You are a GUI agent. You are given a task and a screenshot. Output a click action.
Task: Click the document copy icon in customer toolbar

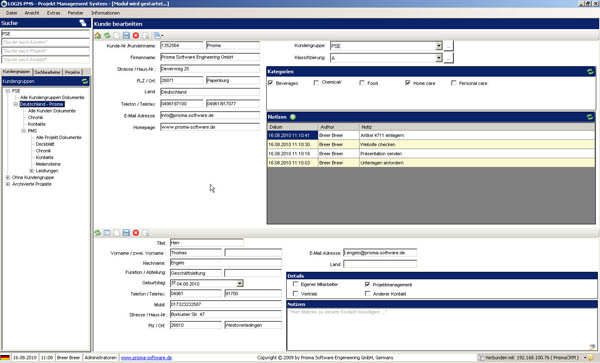(x=145, y=36)
